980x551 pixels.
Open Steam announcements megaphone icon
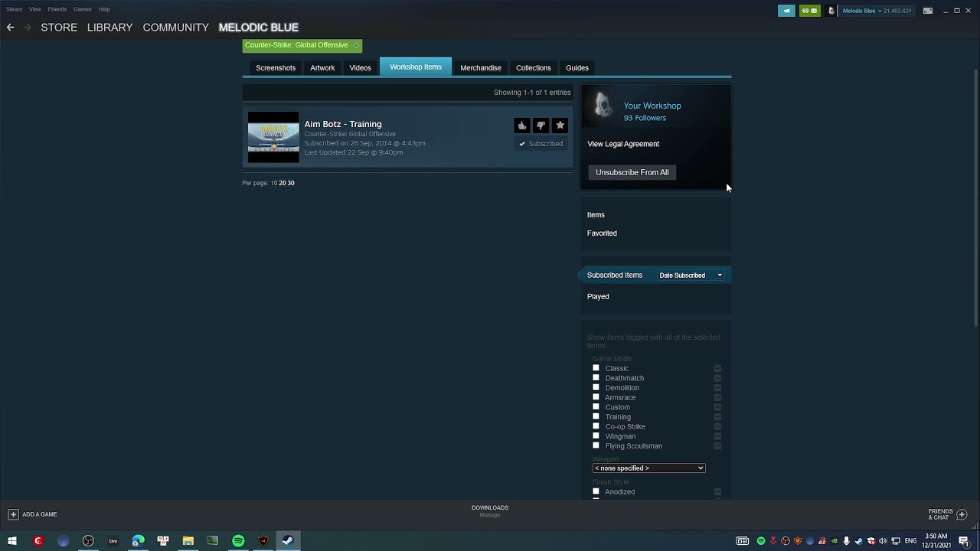point(786,11)
